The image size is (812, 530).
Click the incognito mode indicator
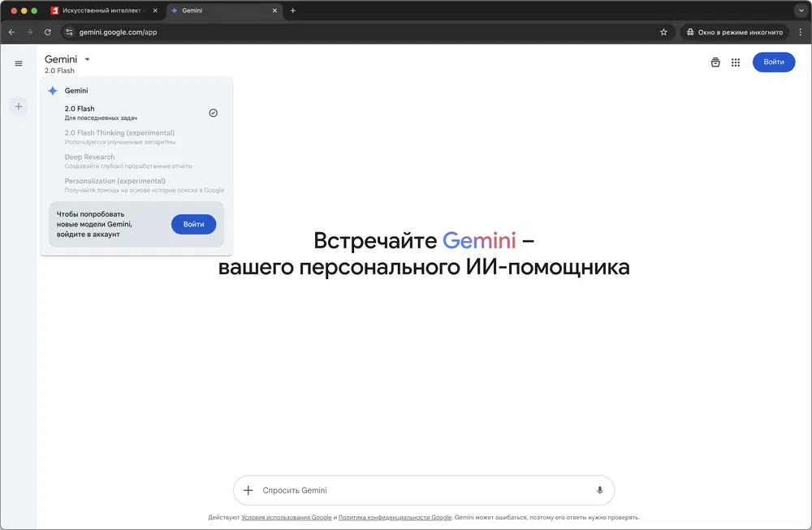(734, 32)
